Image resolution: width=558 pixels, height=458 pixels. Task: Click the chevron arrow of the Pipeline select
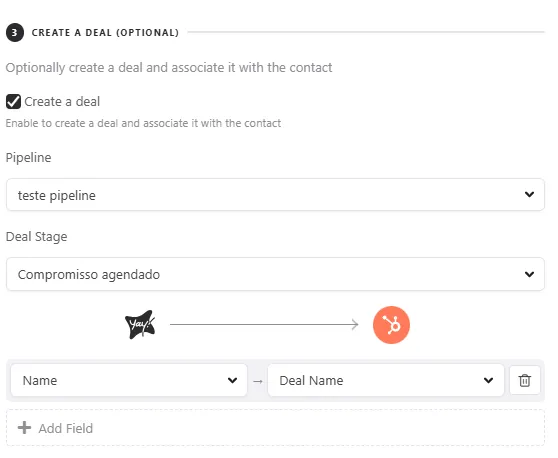point(529,194)
